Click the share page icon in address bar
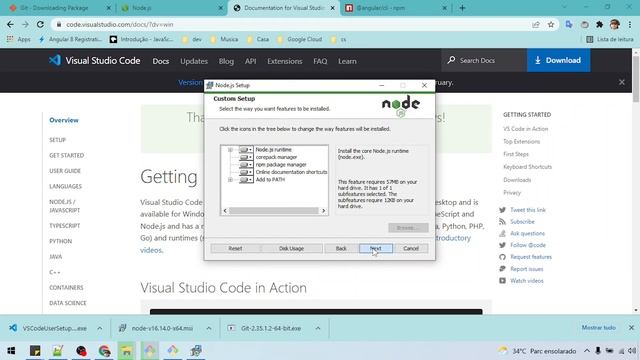Screen dimensions: 640x360 [x=536, y=24]
